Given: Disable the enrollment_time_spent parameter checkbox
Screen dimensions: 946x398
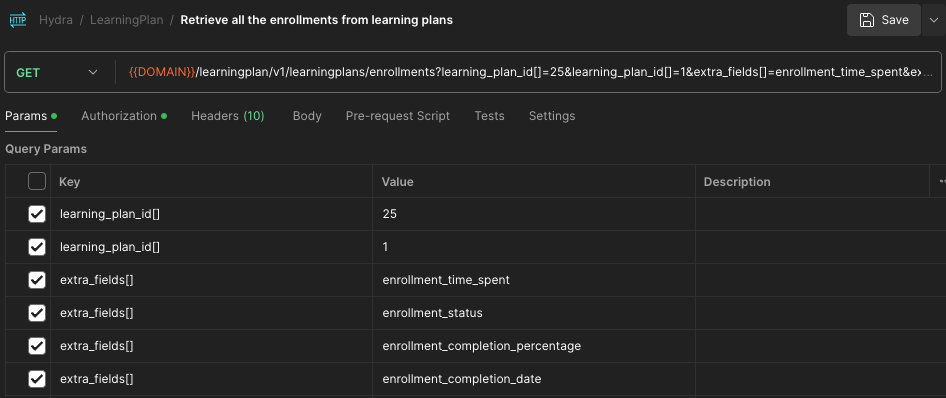Looking at the screenshot, I should click(x=37, y=280).
